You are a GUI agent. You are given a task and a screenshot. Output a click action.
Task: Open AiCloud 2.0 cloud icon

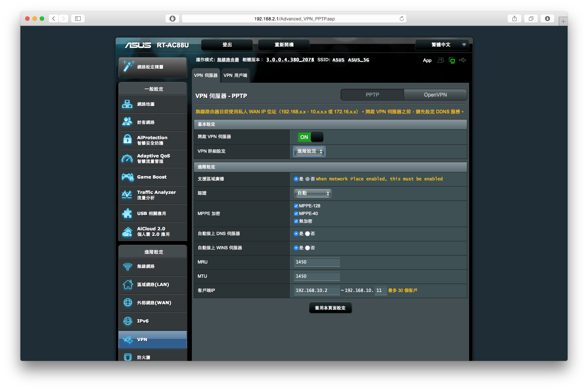pyautogui.click(x=127, y=231)
